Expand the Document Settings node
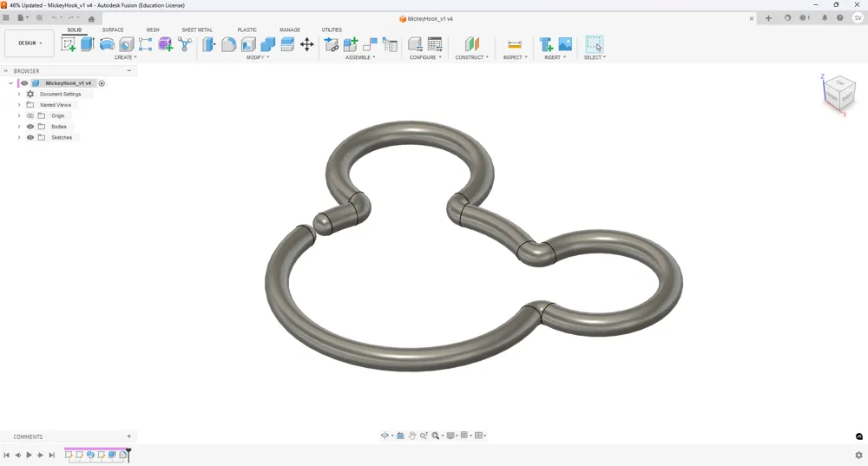The image size is (868, 466). (19, 94)
